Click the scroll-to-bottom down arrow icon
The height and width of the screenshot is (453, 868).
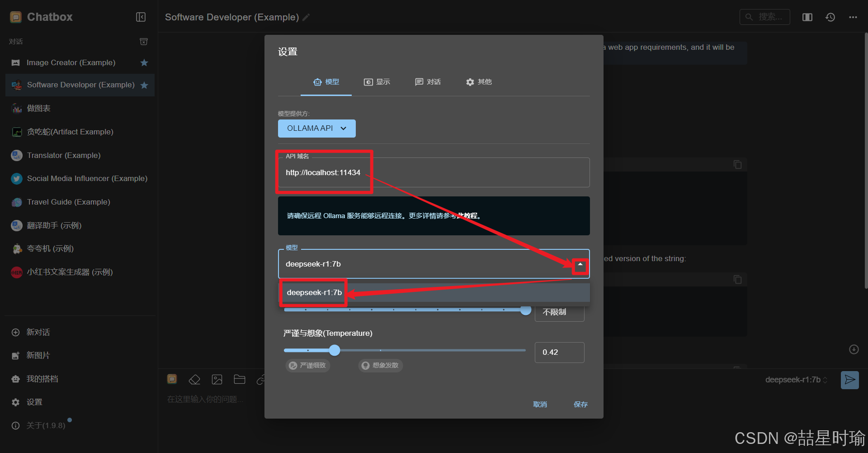pos(854,349)
